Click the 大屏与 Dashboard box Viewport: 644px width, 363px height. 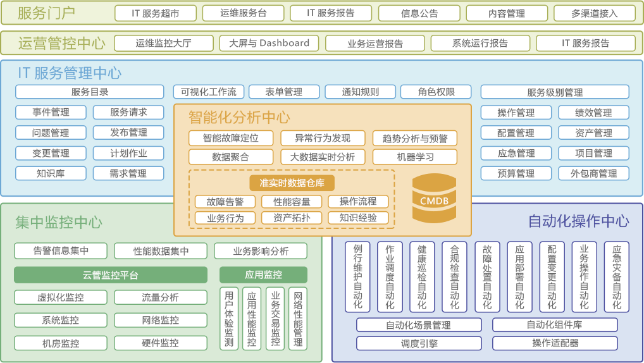[269, 43]
